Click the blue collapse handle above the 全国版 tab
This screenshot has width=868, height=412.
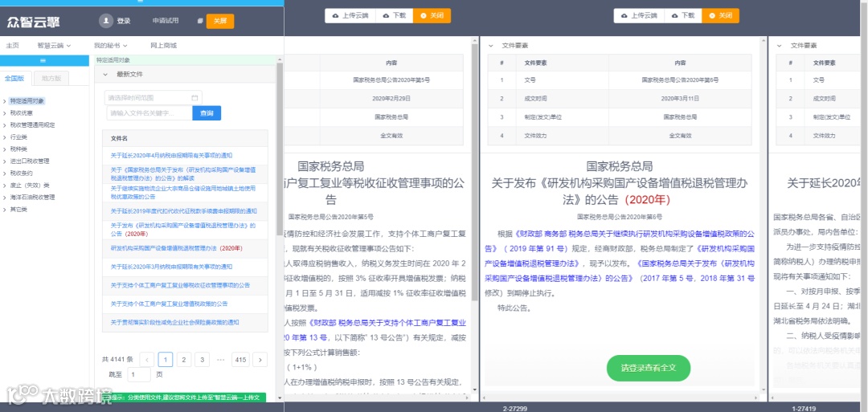click(x=43, y=60)
